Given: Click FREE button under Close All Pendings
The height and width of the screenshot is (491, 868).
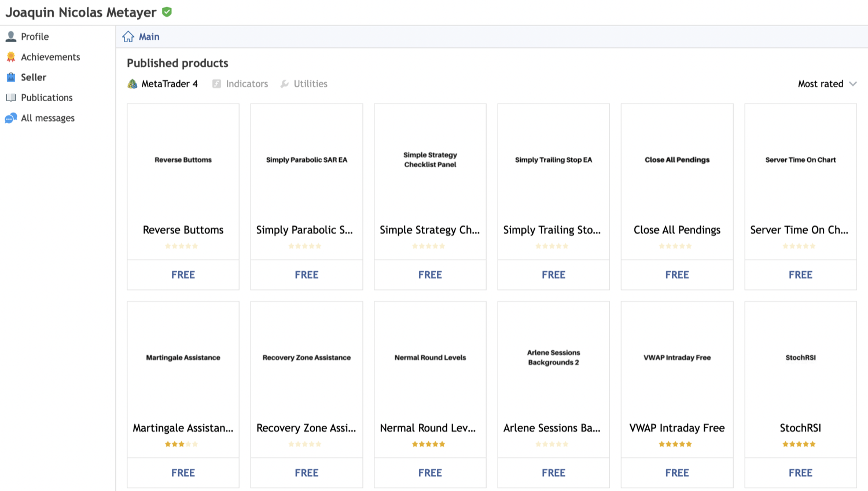Looking at the screenshot, I should tap(677, 275).
